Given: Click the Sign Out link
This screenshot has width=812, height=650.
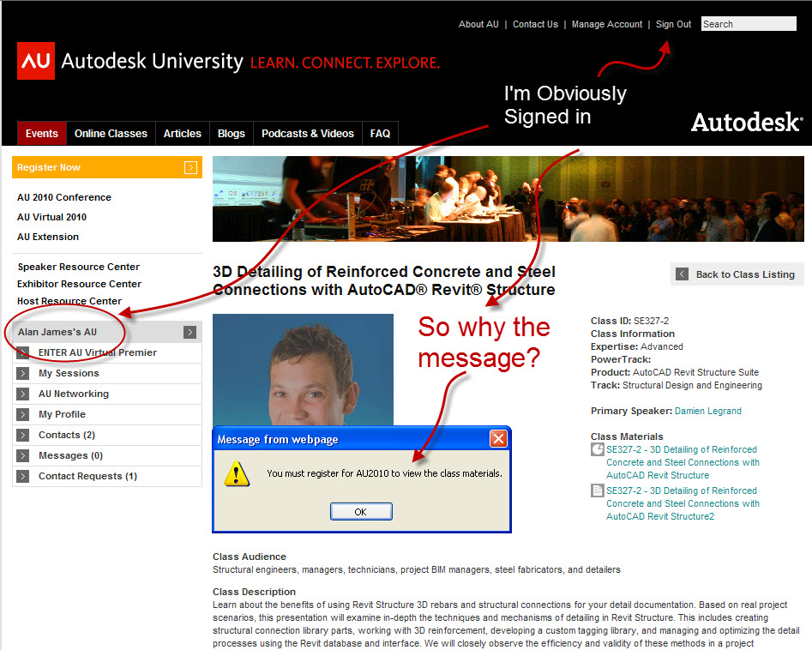Looking at the screenshot, I should 673,24.
